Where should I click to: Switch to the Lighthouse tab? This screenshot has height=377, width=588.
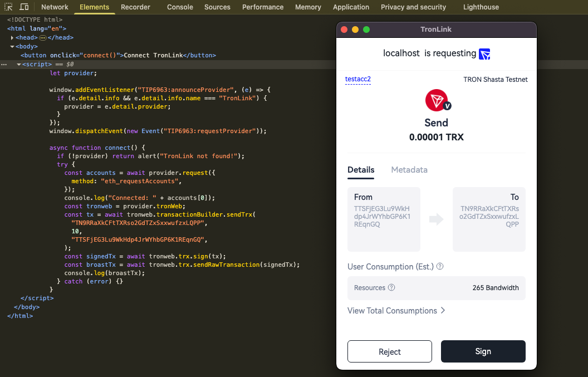pos(481,7)
